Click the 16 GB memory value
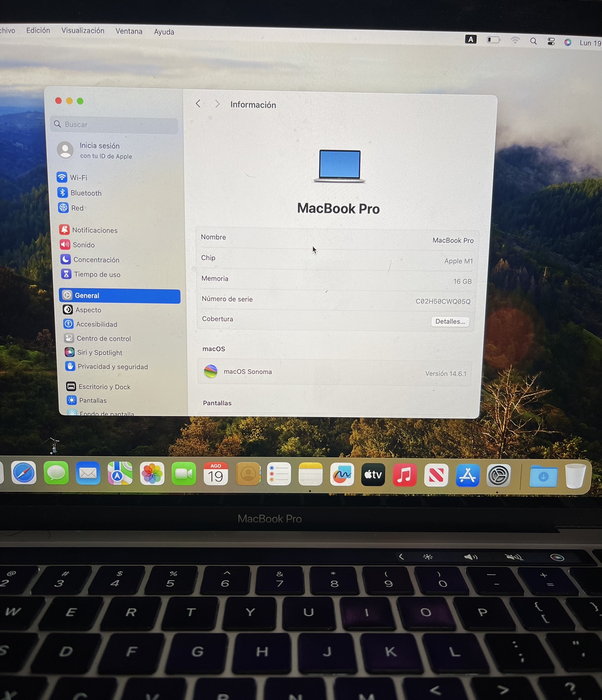The height and width of the screenshot is (700, 602). click(x=462, y=281)
